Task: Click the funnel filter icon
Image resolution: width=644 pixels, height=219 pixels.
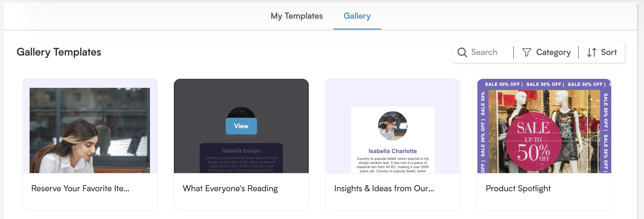Action: tap(527, 52)
